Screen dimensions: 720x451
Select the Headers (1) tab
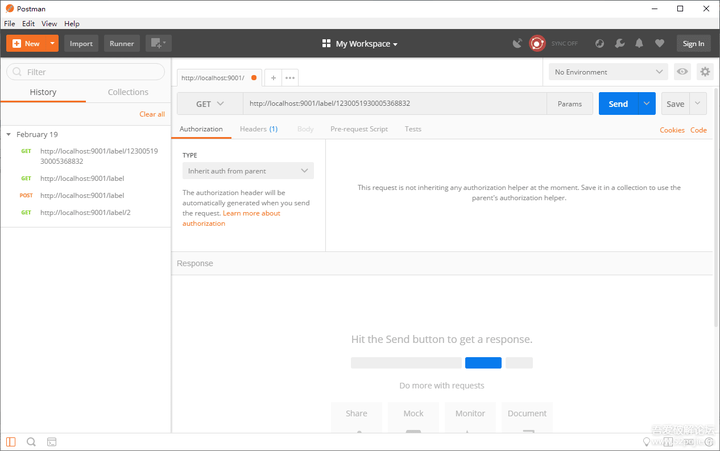pos(259,129)
